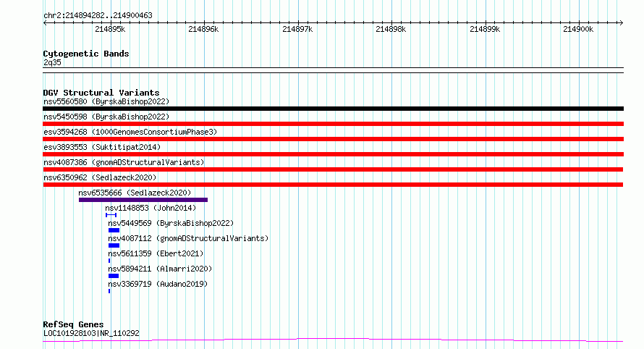The height and width of the screenshot is (349, 644).
Task: Open esv3594268 (1000GenomesConsortiumPhase3) label
Action: click(130, 132)
